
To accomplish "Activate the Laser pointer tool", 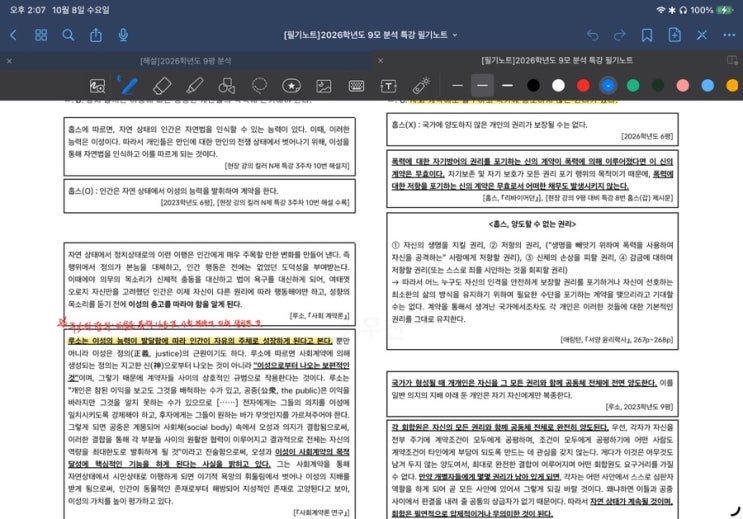I will click(x=421, y=86).
